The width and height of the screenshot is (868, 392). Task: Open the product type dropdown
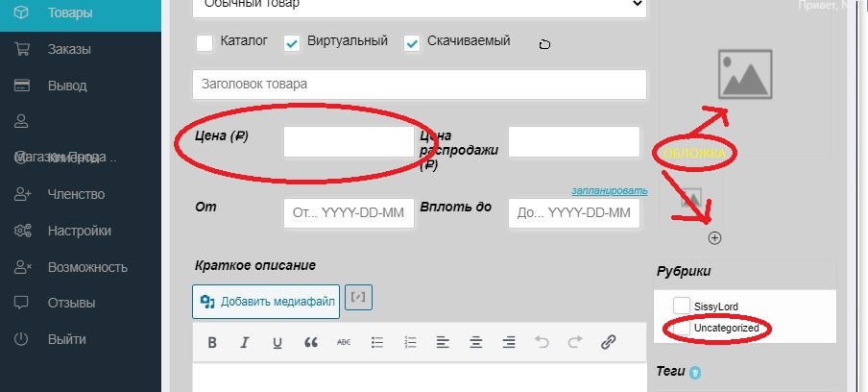[x=419, y=5]
